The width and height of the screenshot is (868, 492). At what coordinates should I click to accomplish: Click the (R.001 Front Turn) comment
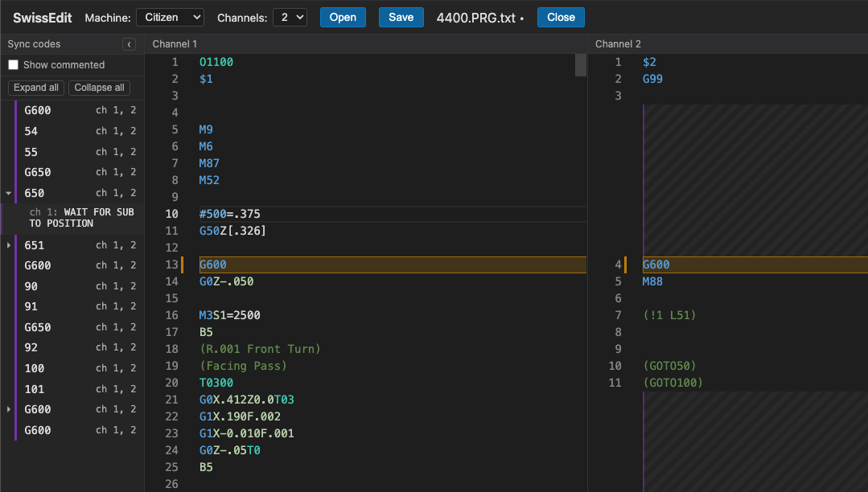pyautogui.click(x=260, y=349)
